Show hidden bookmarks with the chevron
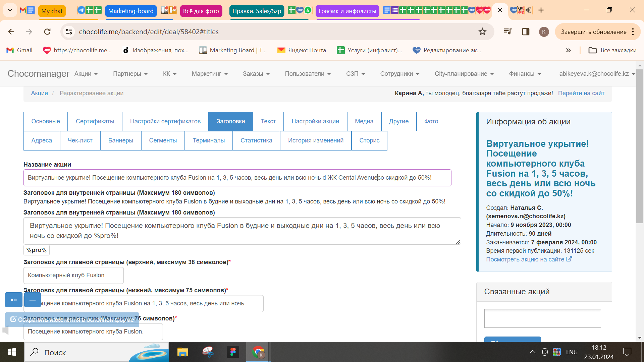The height and width of the screenshot is (362, 644). coord(568,50)
